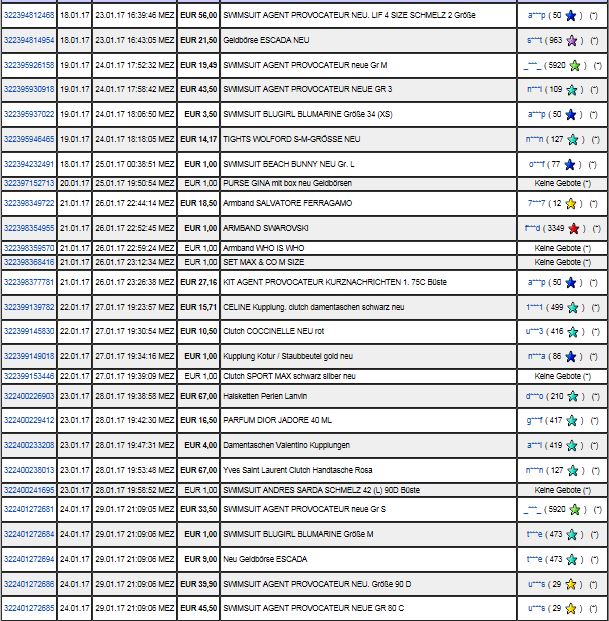
Task: Click the teal star in the Halsketten Perlen Lanvin row
Action: click(x=573, y=396)
